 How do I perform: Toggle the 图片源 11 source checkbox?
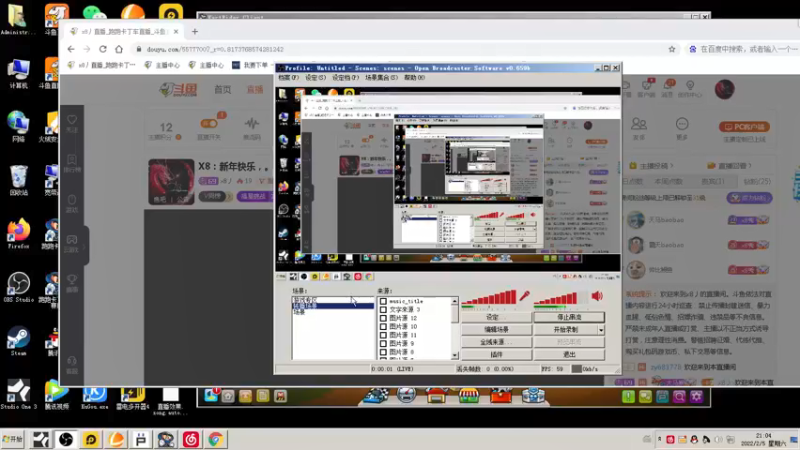[x=383, y=335]
